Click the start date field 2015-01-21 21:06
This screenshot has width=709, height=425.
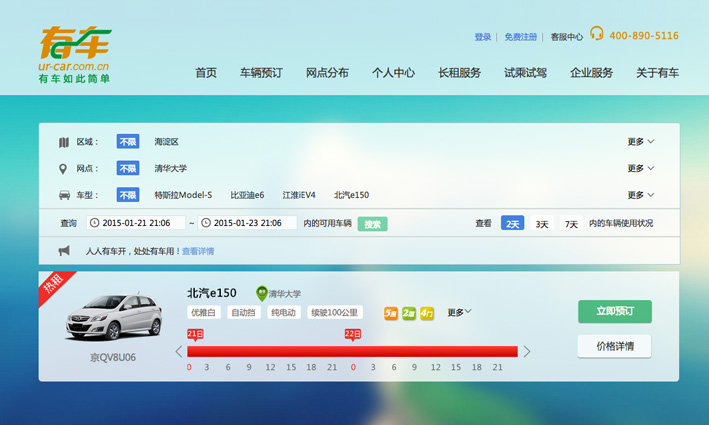[x=136, y=222]
